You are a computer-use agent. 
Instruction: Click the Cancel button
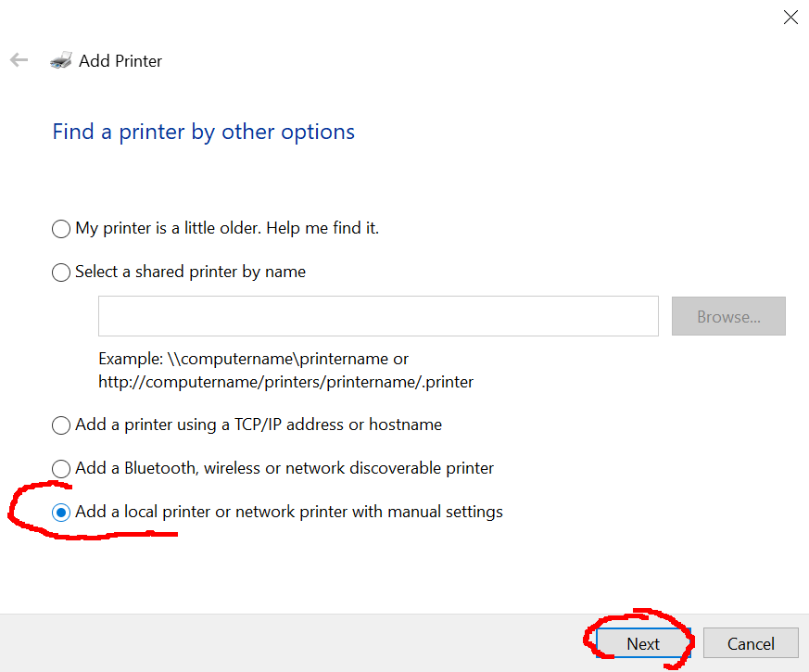click(x=751, y=643)
